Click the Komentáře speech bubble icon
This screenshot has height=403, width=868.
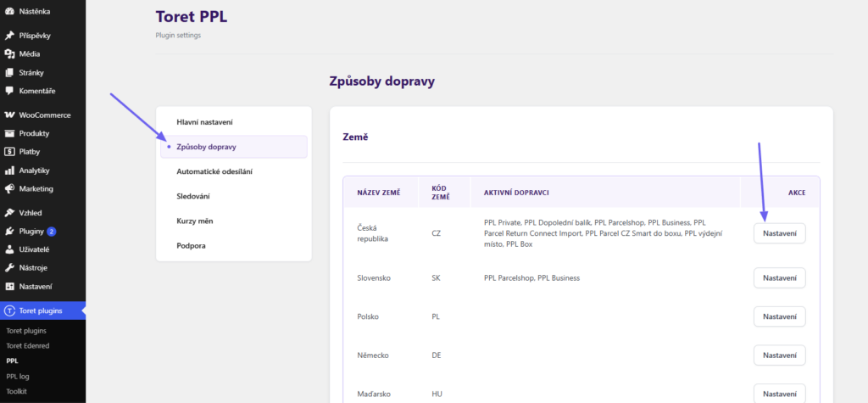pyautogui.click(x=8, y=91)
